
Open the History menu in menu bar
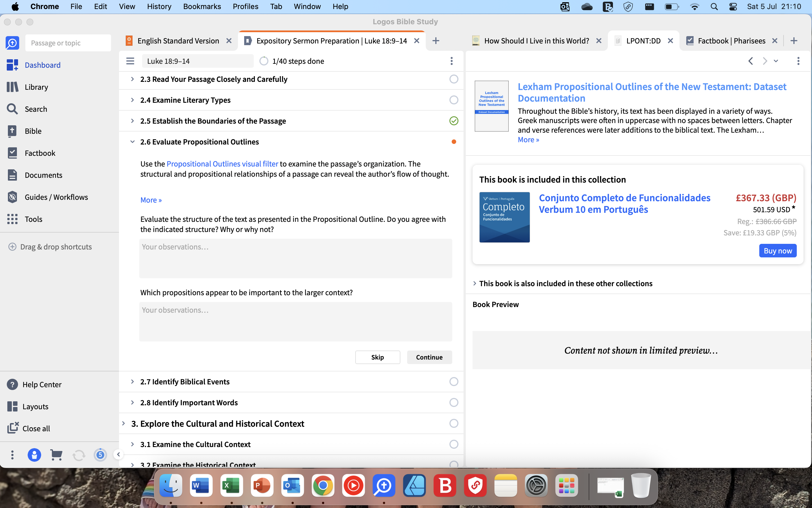coord(159,6)
